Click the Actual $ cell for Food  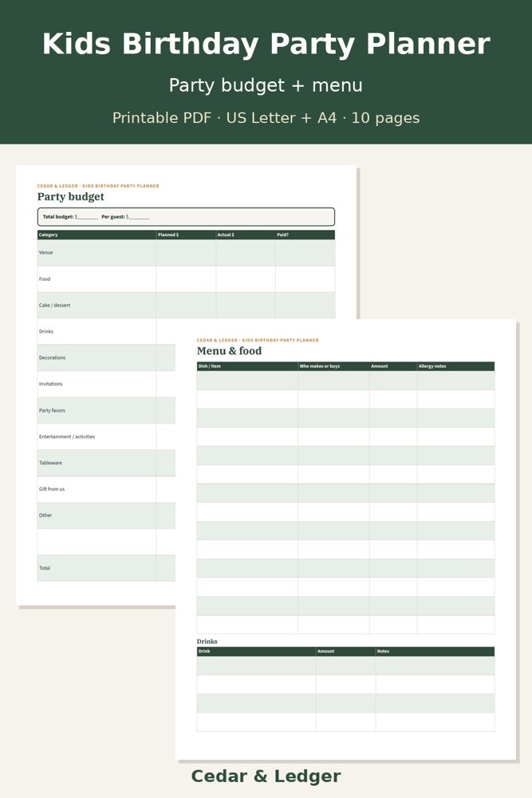tap(246, 279)
